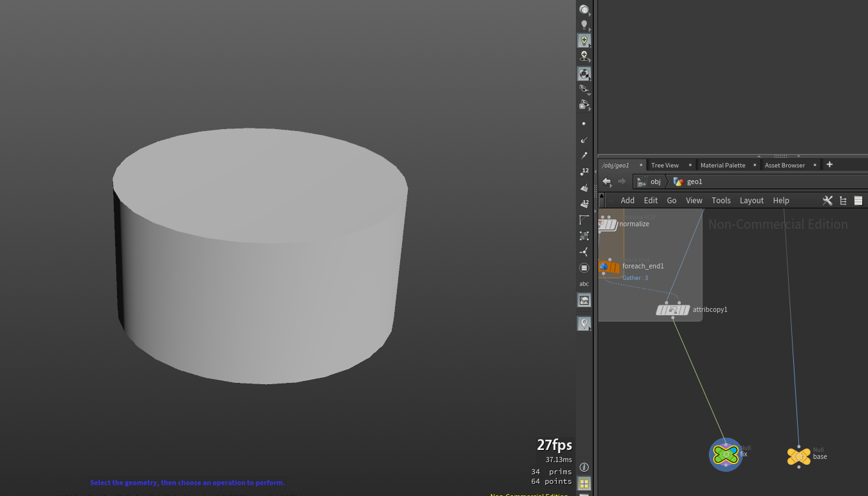
Task: Select the foreach_end1 node
Action: pos(610,267)
